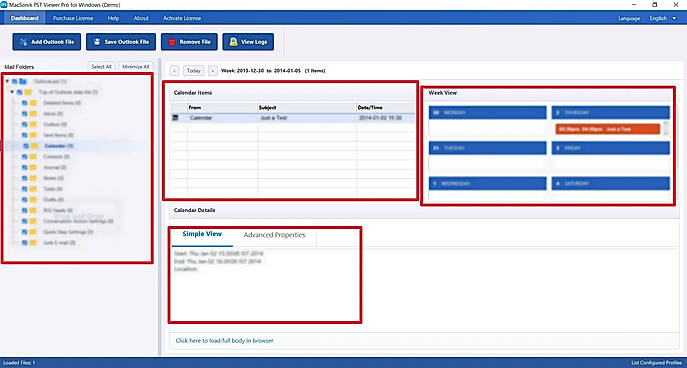
Task: Click the Outlook.pst blue folder icon
Action: point(23,81)
